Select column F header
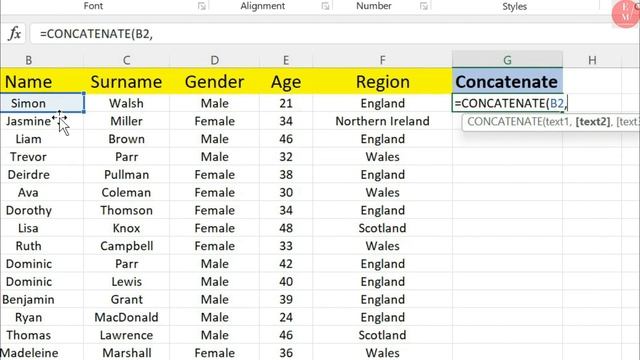Image resolution: width=640 pixels, height=360 pixels. point(382,60)
